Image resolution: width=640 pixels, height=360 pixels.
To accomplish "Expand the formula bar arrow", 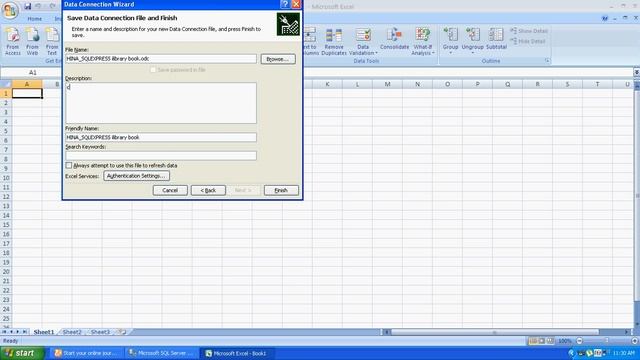I will pos(636,72).
